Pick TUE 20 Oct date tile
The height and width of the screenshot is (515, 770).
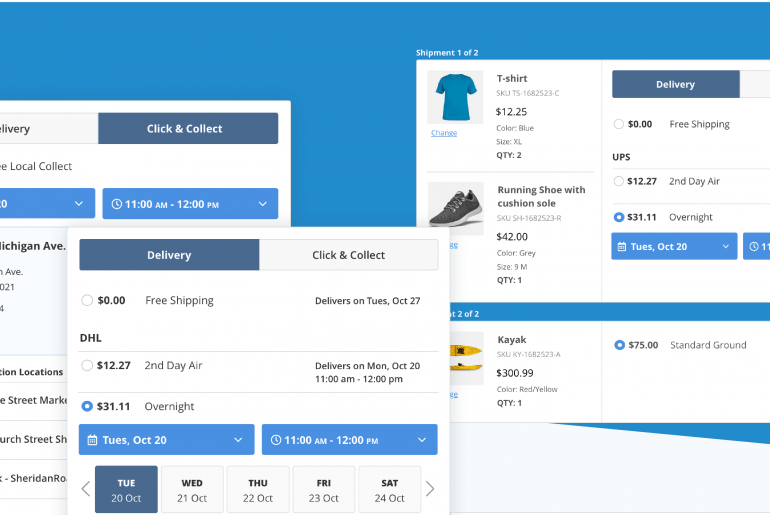click(x=126, y=489)
